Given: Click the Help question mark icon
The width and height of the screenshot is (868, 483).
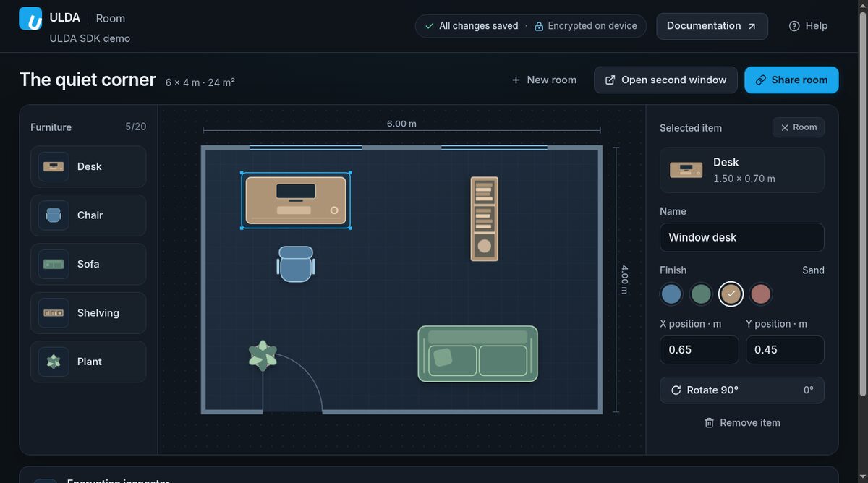Looking at the screenshot, I should (x=794, y=26).
